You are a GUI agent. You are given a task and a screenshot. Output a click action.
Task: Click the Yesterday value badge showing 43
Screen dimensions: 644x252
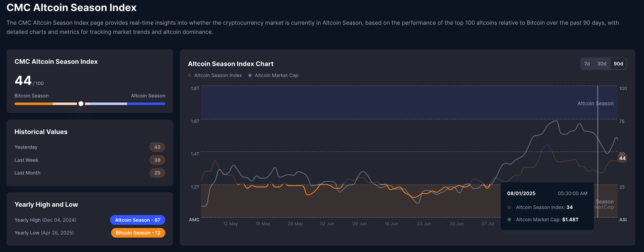(x=157, y=147)
